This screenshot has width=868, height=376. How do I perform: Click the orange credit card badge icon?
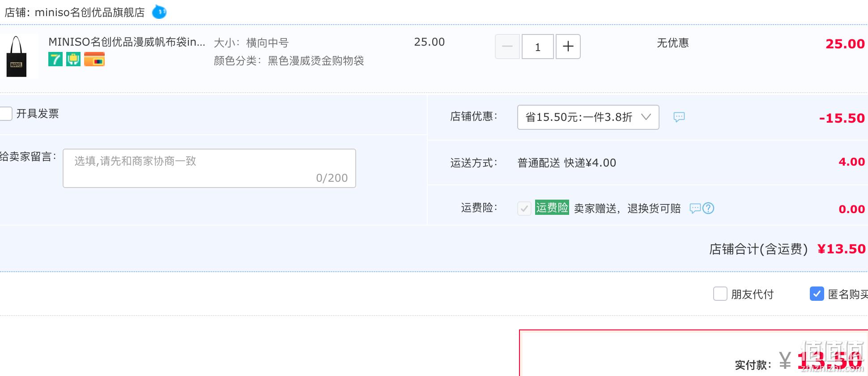point(94,59)
